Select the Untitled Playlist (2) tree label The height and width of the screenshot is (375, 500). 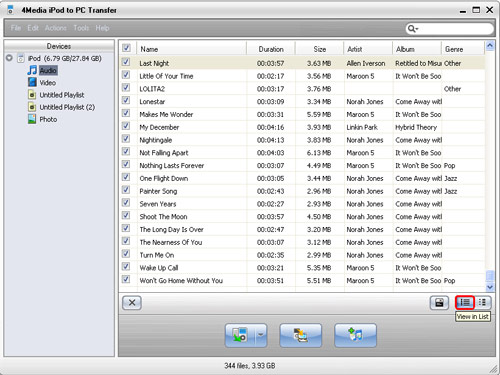tap(67, 107)
